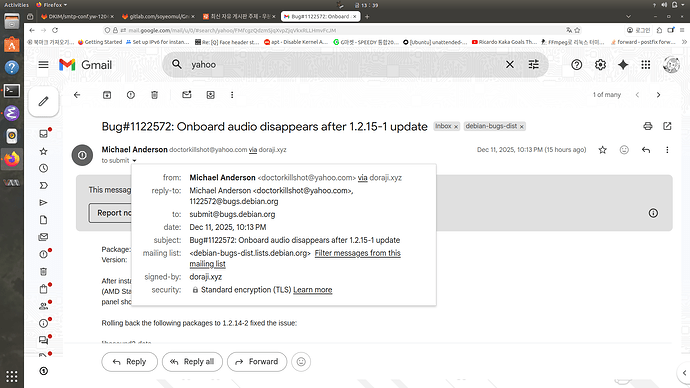Image resolution: width=690 pixels, height=388 pixels.
Task: Open Ricardo Kaka Goals bookmark
Action: [504, 42]
